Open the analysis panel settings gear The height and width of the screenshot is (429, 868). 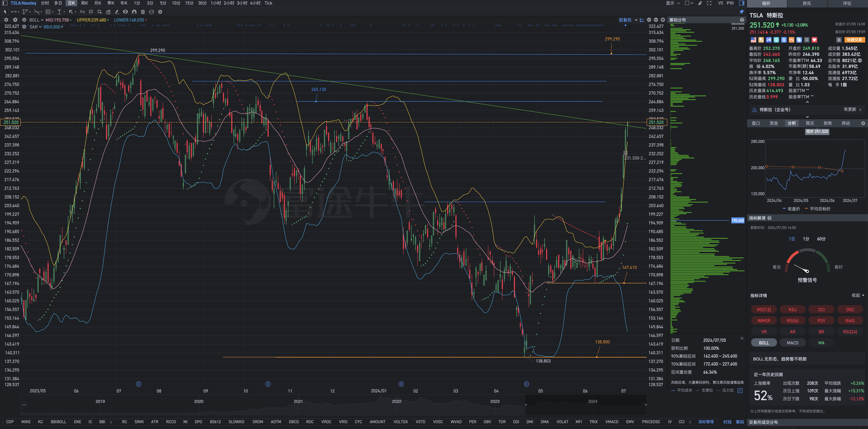(863, 123)
